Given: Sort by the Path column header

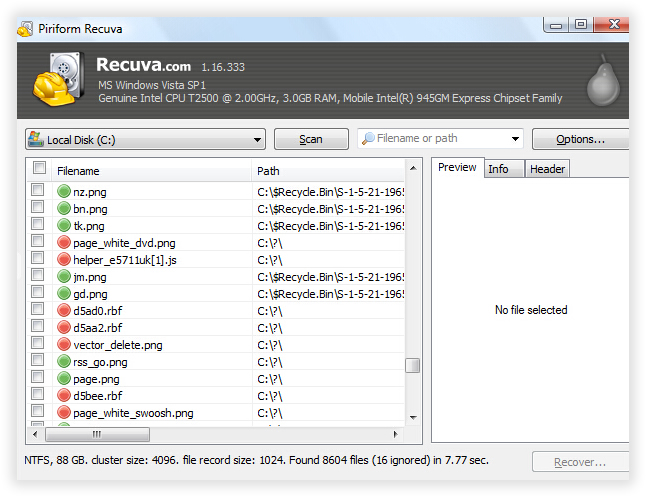Looking at the screenshot, I should click(x=328, y=171).
